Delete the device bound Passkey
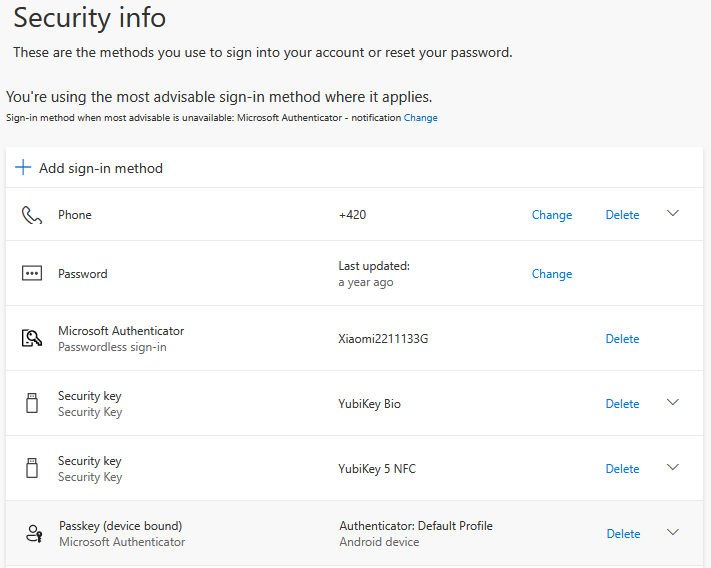The height and width of the screenshot is (568, 711). click(623, 534)
